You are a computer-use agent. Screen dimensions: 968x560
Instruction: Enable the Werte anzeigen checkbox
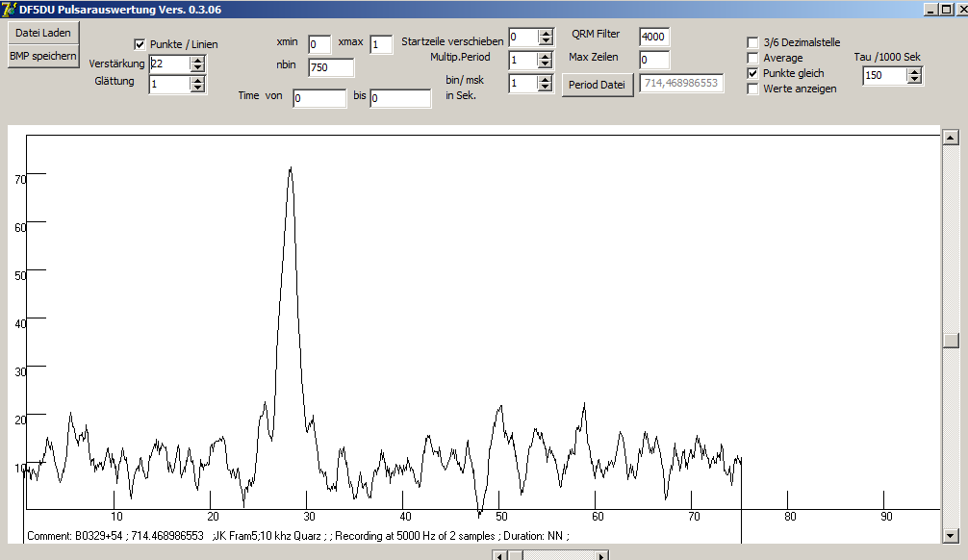(x=752, y=89)
